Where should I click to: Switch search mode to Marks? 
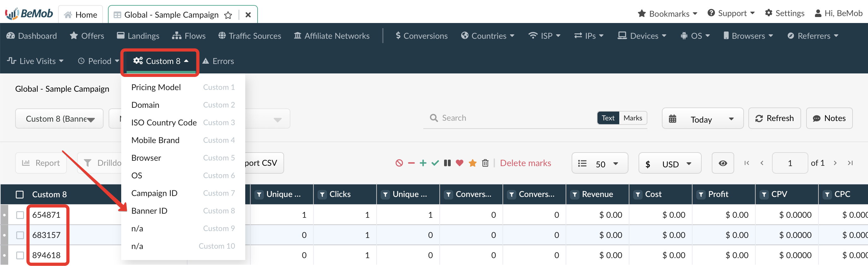point(633,118)
